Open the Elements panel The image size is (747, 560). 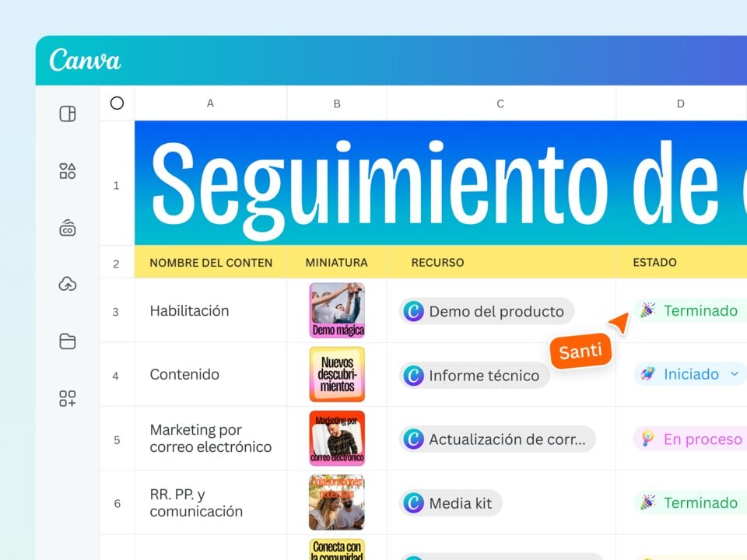[x=68, y=171]
